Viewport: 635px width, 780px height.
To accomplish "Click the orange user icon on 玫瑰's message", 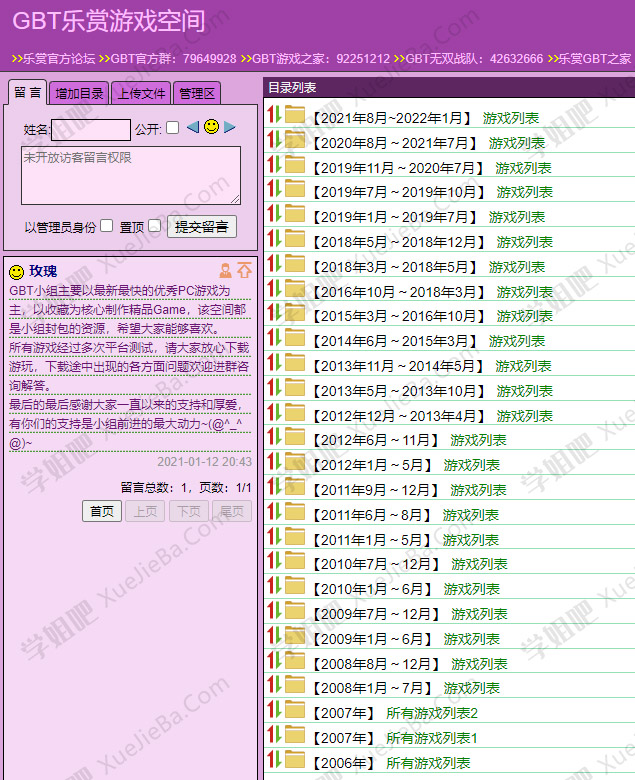I will (226, 270).
